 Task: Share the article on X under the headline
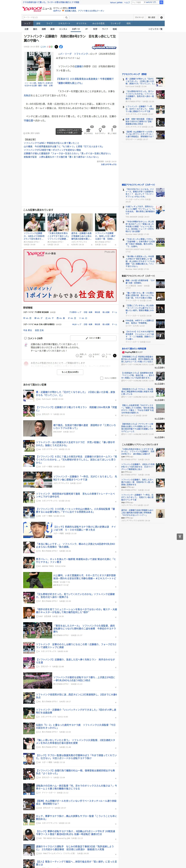(x=56, y=47)
